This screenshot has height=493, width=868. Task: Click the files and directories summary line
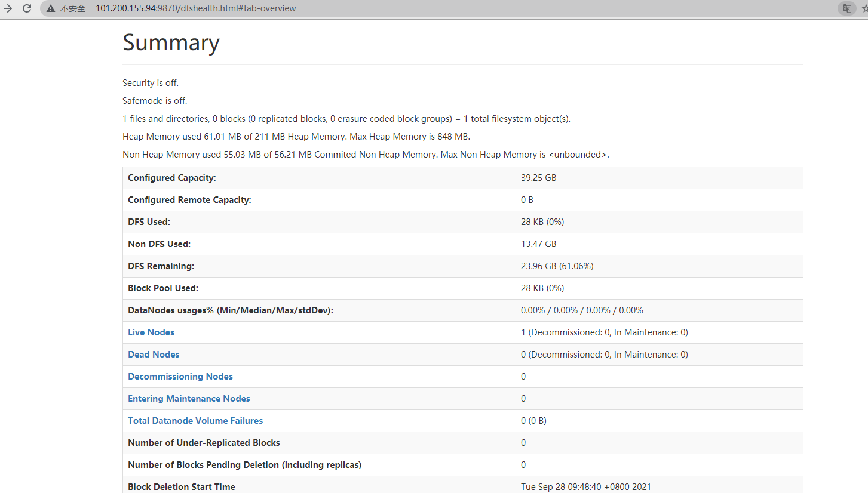tap(346, 119)
